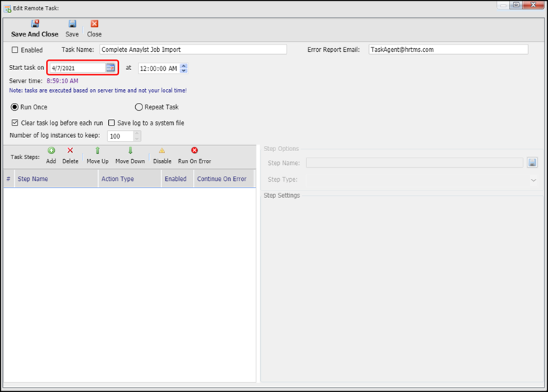Open the calendar picker for start date

(x=110, y=68)
